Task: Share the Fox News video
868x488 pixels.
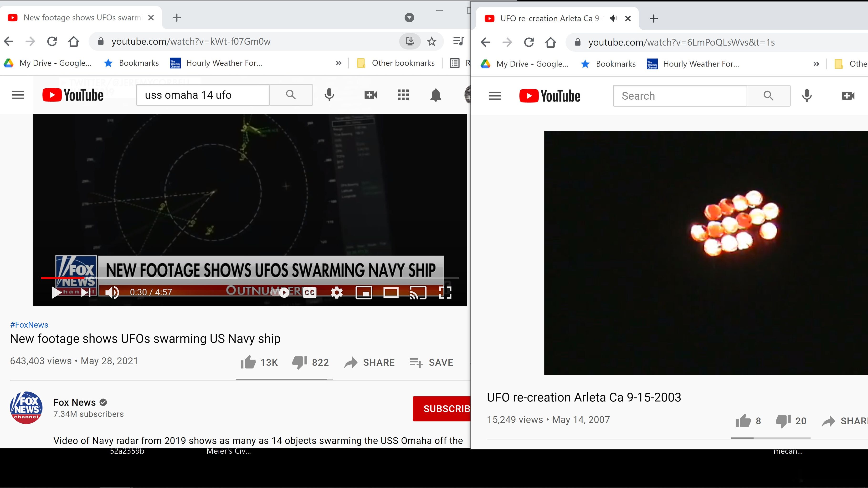Action: click(369, 362)
